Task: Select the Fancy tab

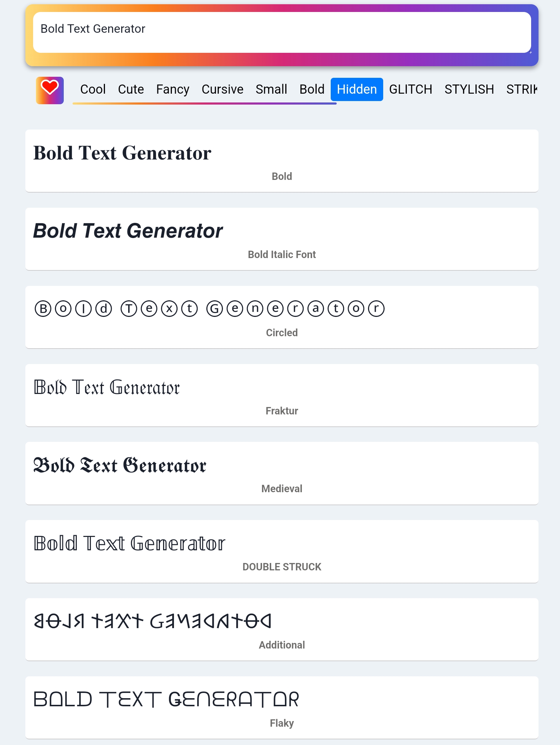Action: tap(173, 89)
